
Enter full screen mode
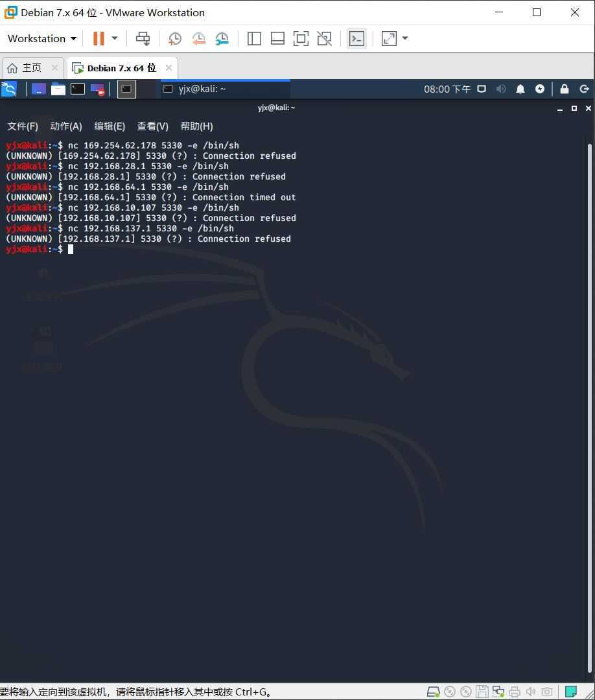click(301, 38)
